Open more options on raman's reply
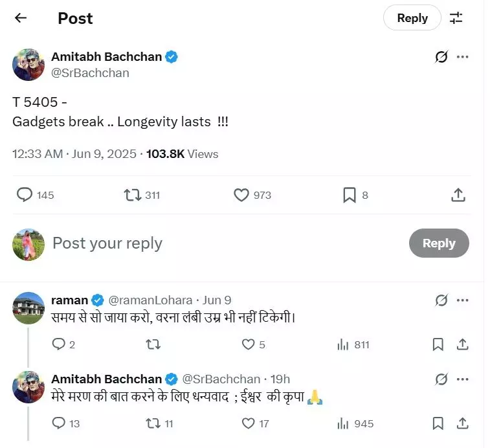Viewport: 490px width, 448px height. pyautogui.click(x=463, y=300)
